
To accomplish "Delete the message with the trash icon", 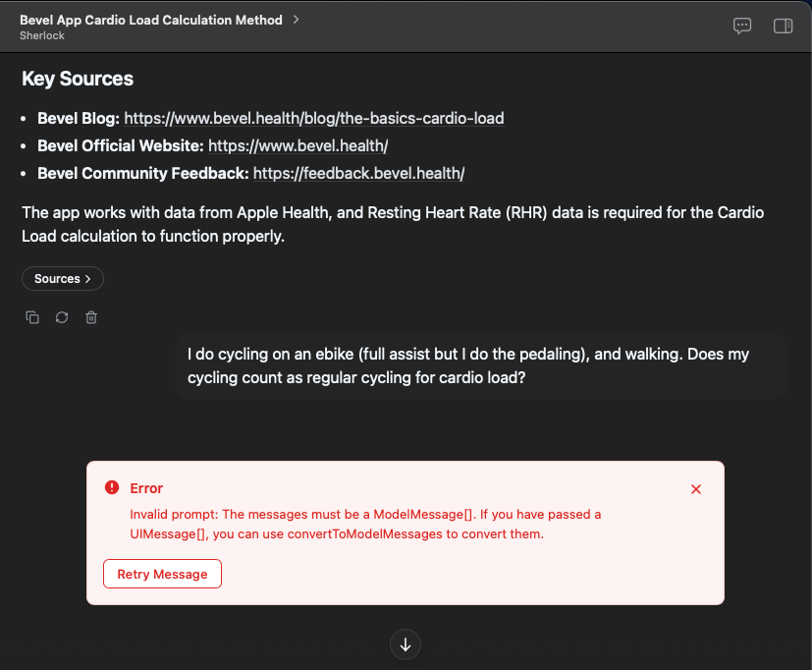I will tap(91, 317).
